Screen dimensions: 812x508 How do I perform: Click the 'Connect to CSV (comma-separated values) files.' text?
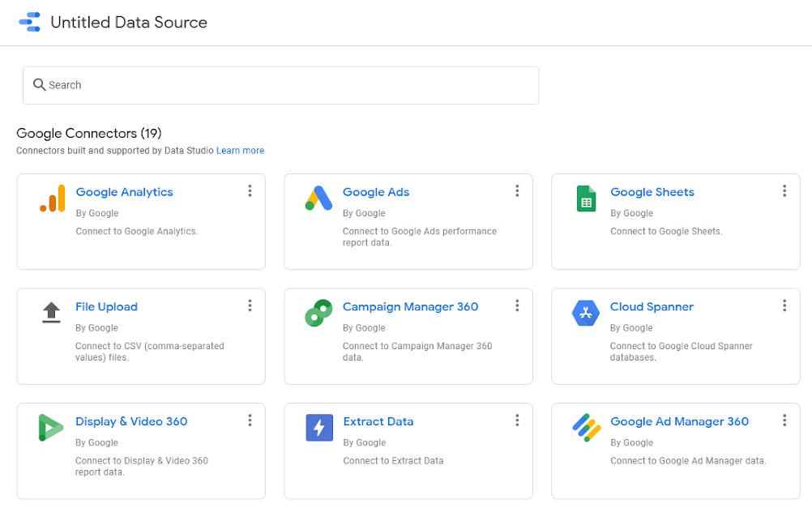click(150, 352)
